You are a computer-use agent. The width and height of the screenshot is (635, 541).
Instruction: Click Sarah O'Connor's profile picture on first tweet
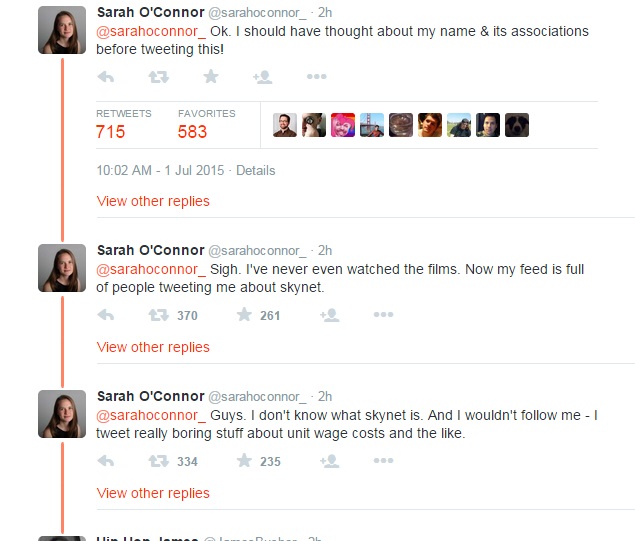(62, 29)
